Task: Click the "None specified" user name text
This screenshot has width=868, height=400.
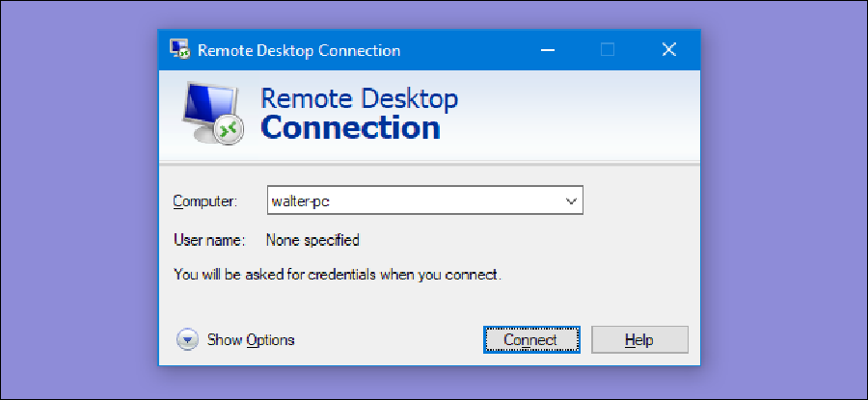Action: coord(312,240)
